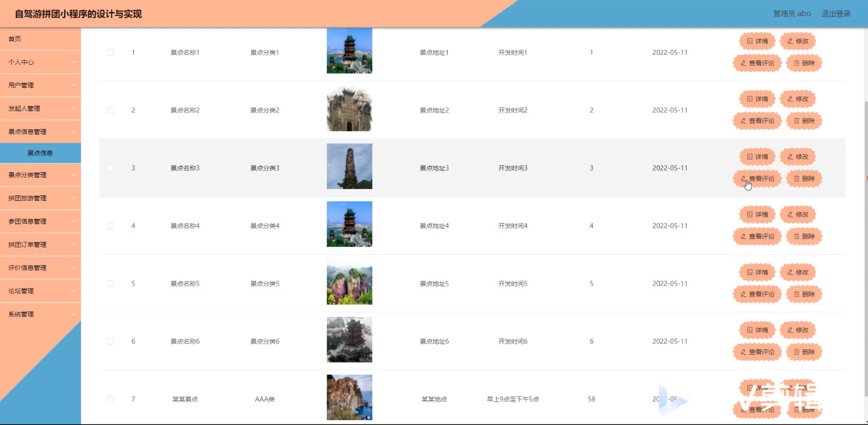The height and width of the screenshot is (425, 868).
Task: Tick the checkbox for row 1
Action: click(x=111, y=53)
